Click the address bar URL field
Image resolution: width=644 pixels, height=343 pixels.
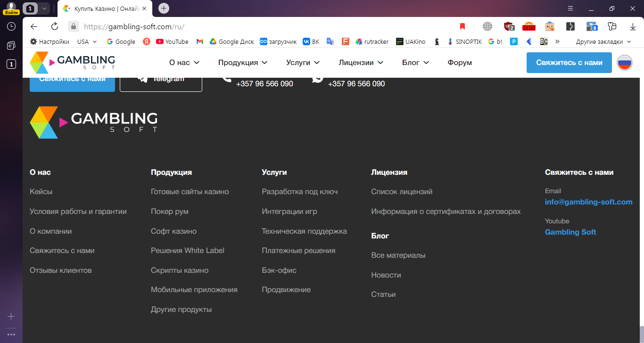tap(264, 26)
